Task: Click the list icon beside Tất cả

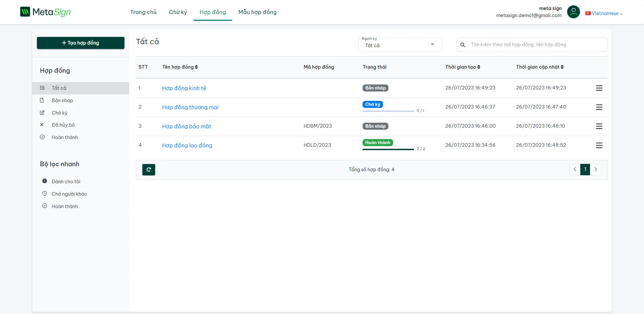Action: (42, 88)
